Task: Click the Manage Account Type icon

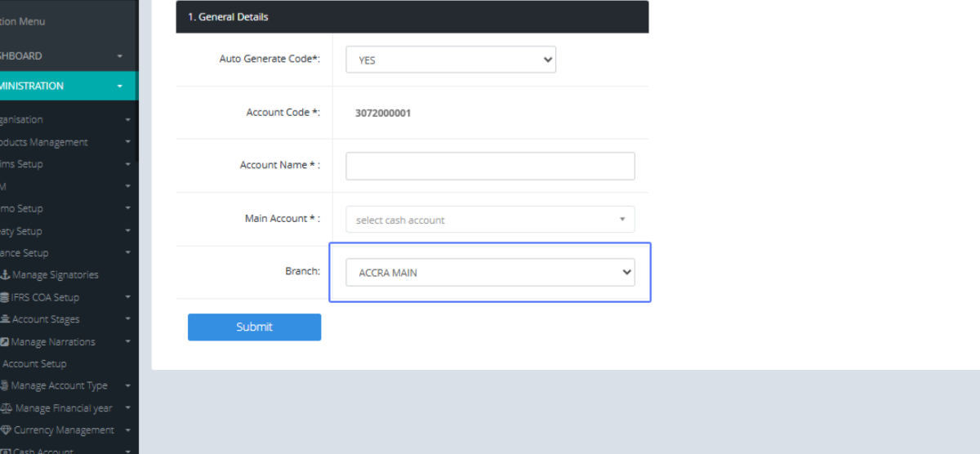Action: 5,386
